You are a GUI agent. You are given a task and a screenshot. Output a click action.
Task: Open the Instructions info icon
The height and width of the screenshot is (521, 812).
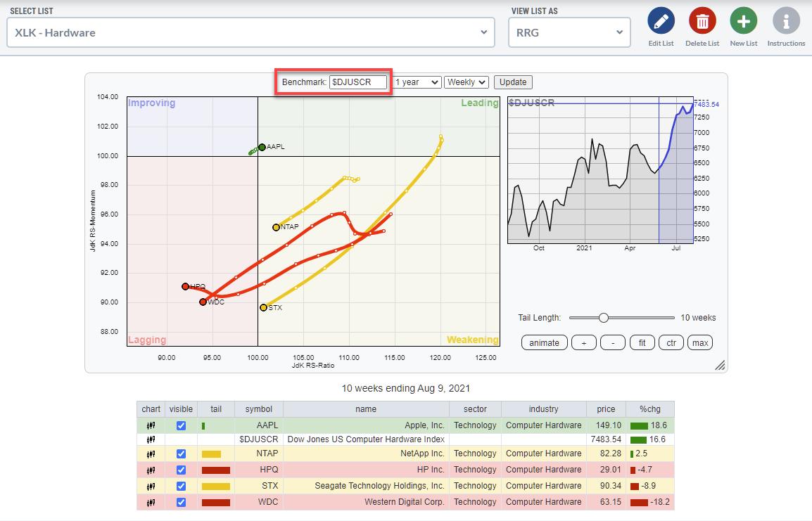786,21
